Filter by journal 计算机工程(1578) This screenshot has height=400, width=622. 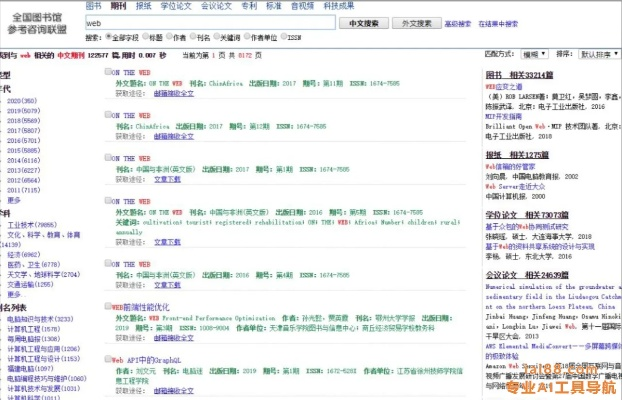point(34,329)
